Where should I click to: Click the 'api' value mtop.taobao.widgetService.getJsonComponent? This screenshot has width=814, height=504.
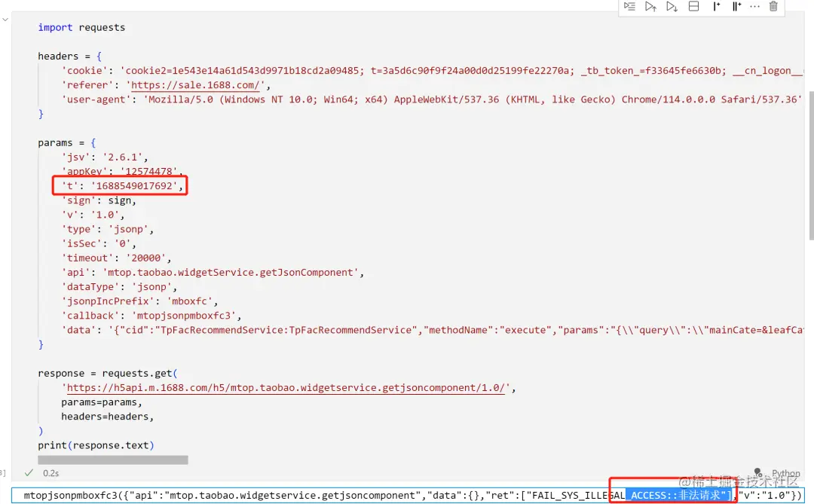point(231,273)
